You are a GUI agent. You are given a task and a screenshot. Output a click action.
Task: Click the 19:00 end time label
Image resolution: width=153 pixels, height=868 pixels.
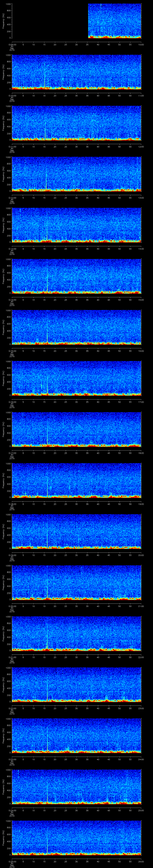tap(141, 504)
